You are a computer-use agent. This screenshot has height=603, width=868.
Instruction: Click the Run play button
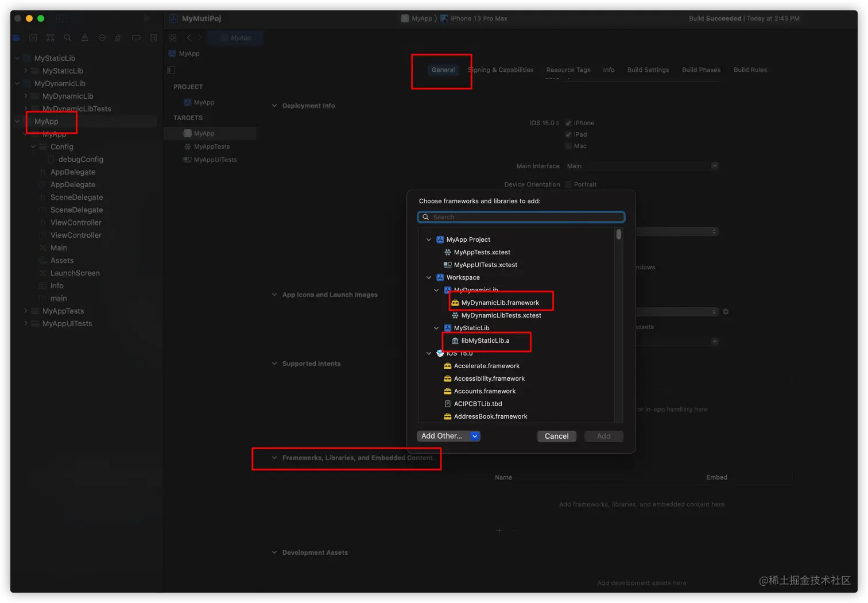(147, 18)
